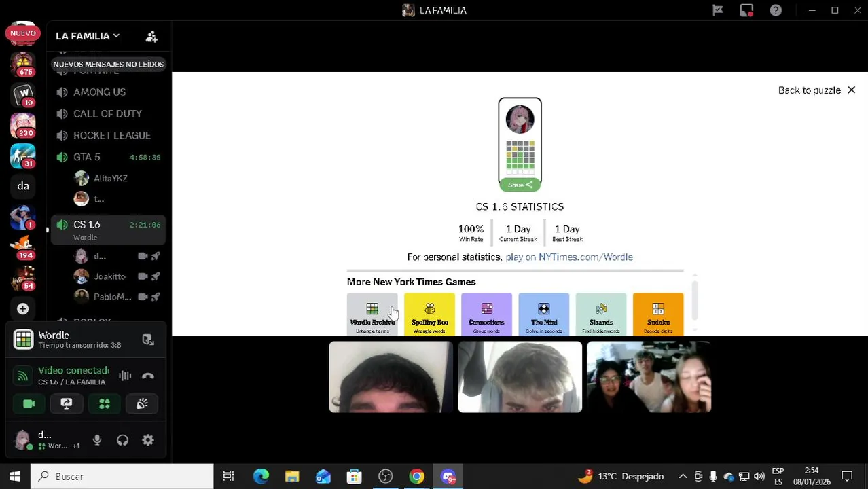Open the weather widget 13°C Despejado
The width and height of the screenshot is (868, 489).
click(620, 477)
